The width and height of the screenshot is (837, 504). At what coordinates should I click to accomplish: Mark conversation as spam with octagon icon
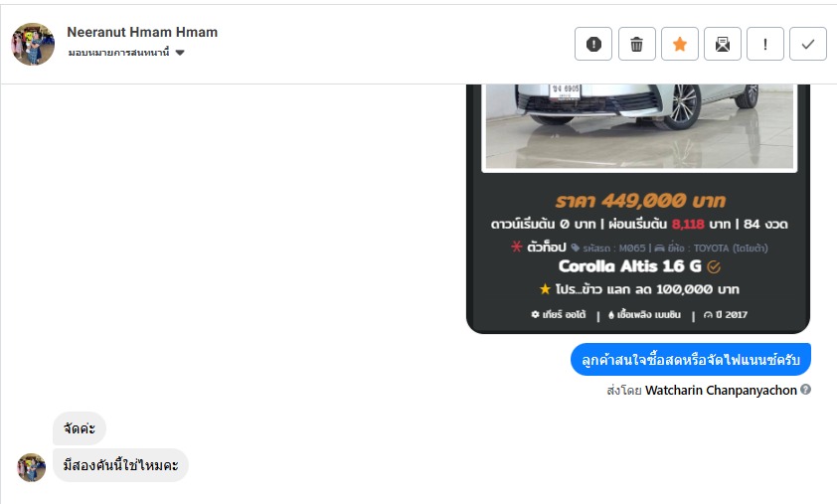point(593,44)
